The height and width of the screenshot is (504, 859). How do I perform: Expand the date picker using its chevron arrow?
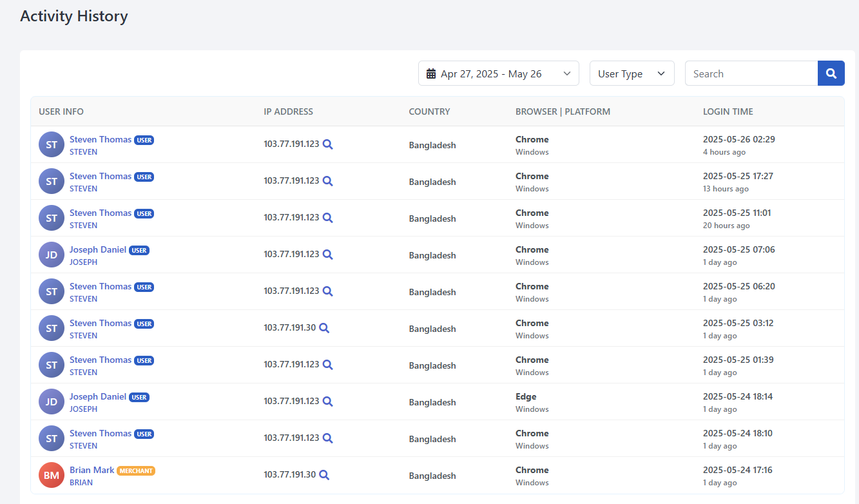pyautogui.click(x=566, y=73)
